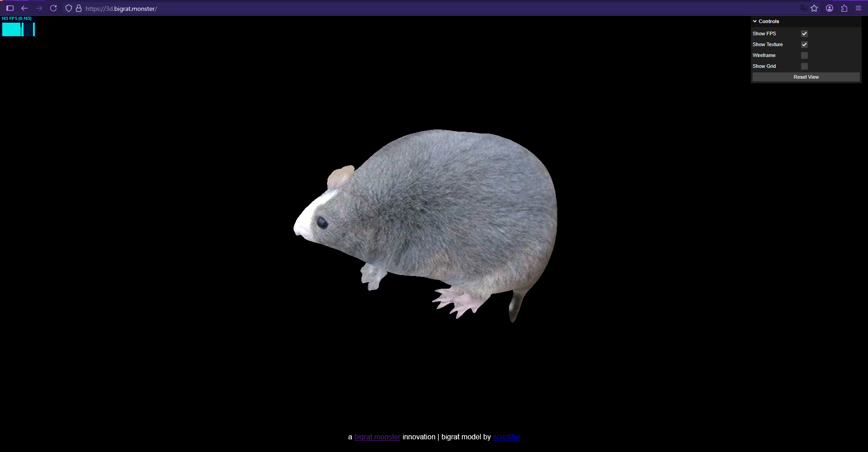Navigate back using the browser back arrow
The height and width of the screenshot is (452, 868).
tap(24, 8)
